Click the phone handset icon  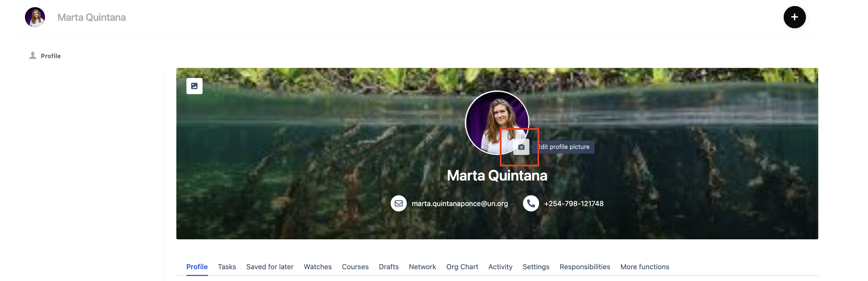531,203
